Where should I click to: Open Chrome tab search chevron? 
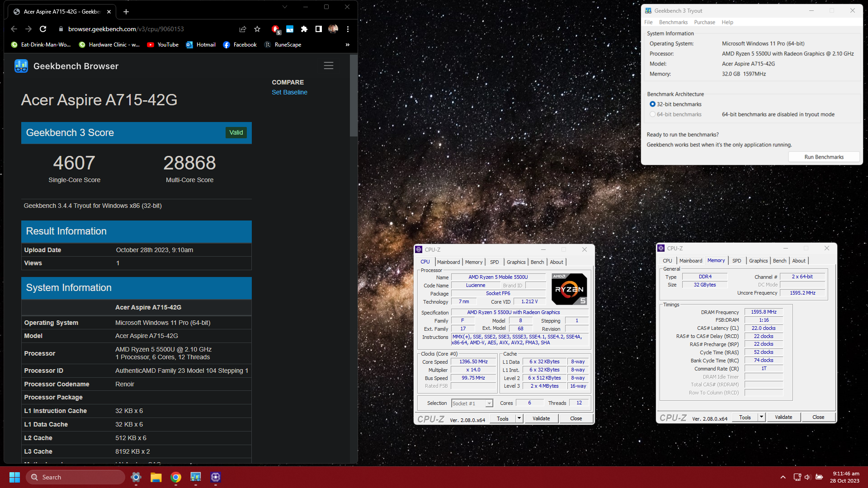(x=285, y=7)
